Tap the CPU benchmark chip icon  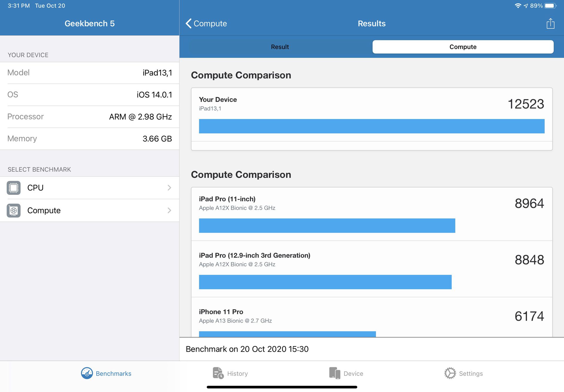[x=14, y=188]
